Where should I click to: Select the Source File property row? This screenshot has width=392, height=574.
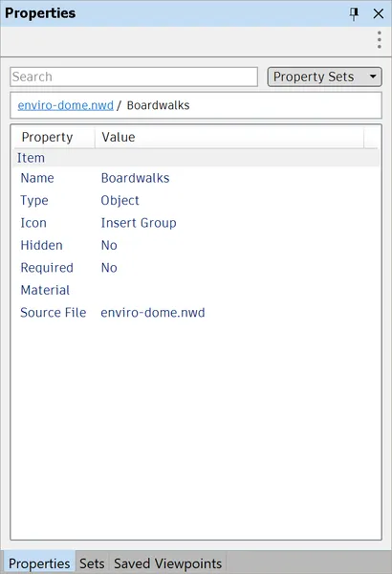[196, 312]
